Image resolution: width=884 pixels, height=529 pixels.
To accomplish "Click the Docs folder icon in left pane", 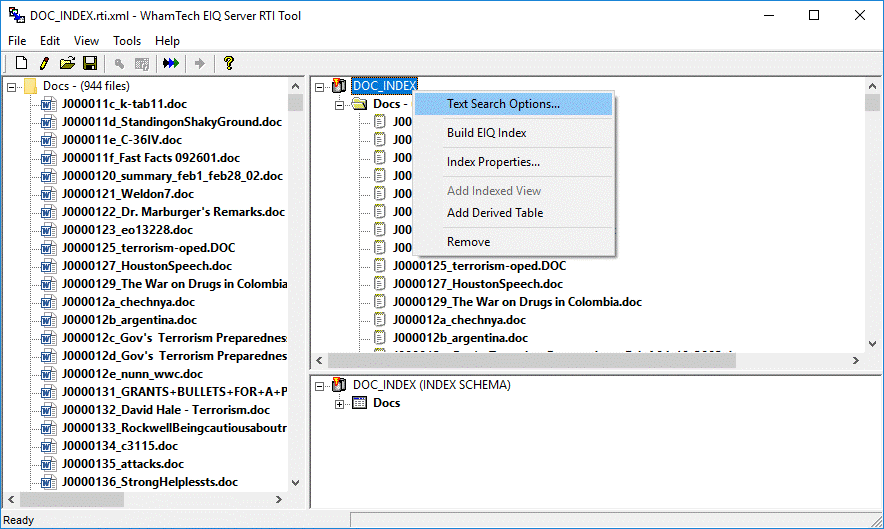I will [x=30, y=86].
